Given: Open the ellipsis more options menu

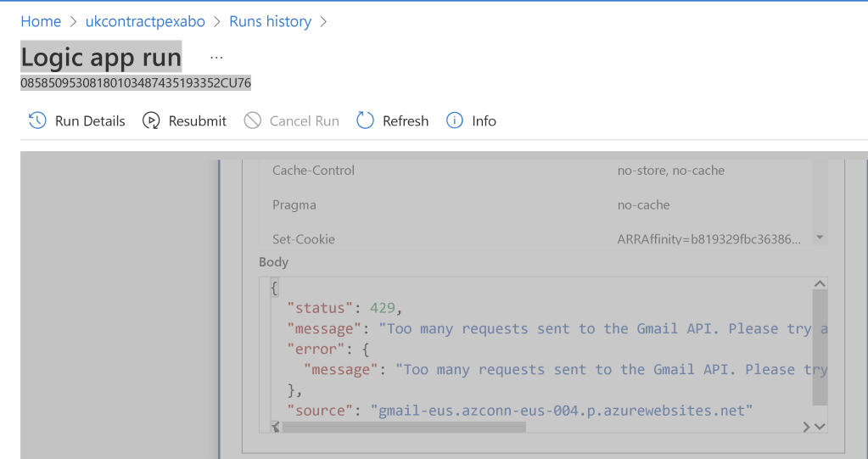Looking at the screenshot, I should (216, 57).
